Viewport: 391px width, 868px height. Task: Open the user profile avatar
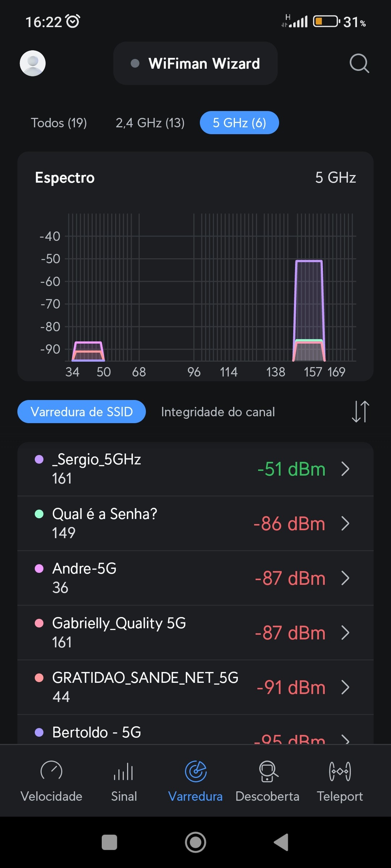33,63
